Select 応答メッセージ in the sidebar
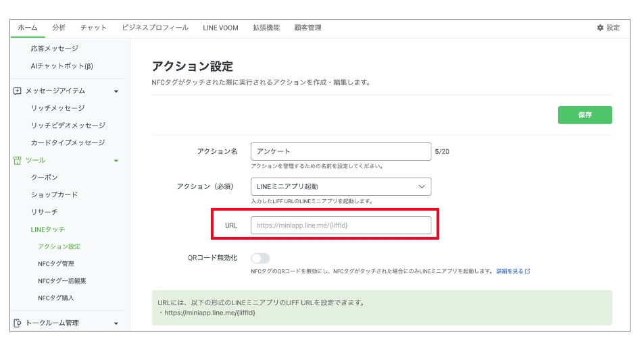The image size is (644, 345). click(55, 49)
